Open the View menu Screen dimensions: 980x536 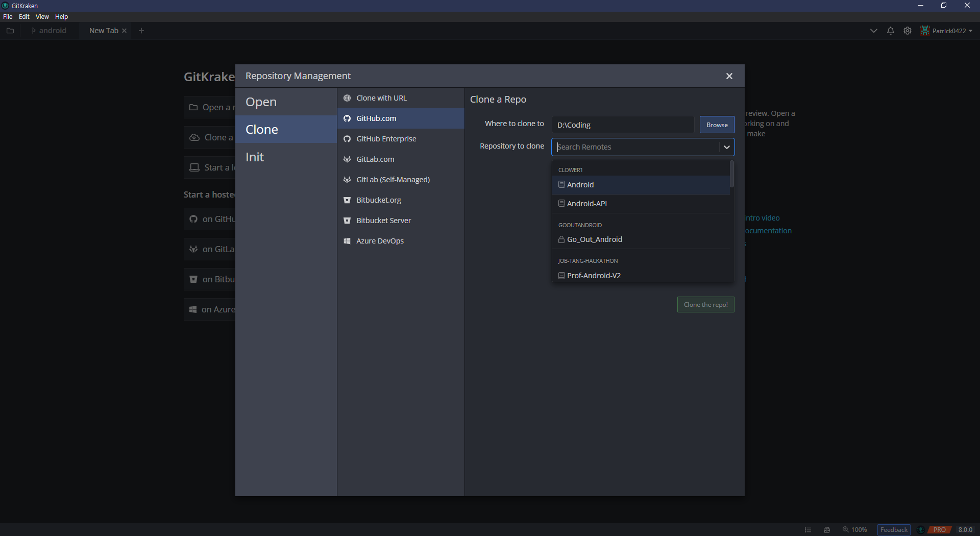[42, 17]
